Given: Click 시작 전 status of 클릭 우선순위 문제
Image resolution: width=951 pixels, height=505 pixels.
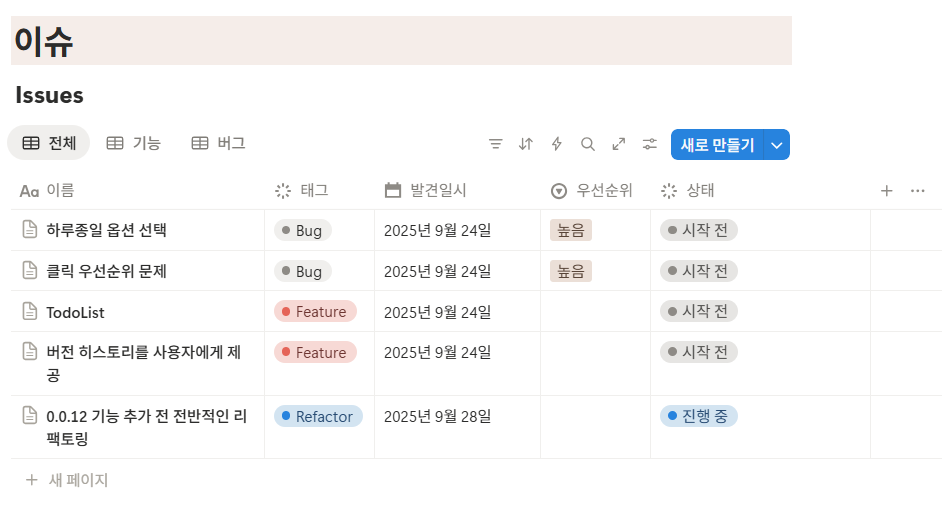Looking at the screenshot, I should [x=699, y=271].
